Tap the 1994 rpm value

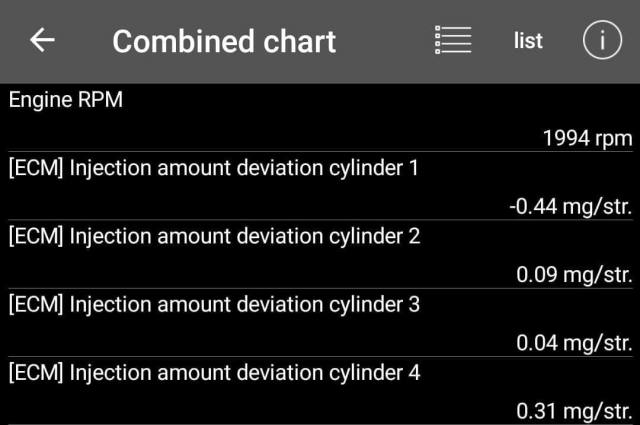click(x=588, y=138)
